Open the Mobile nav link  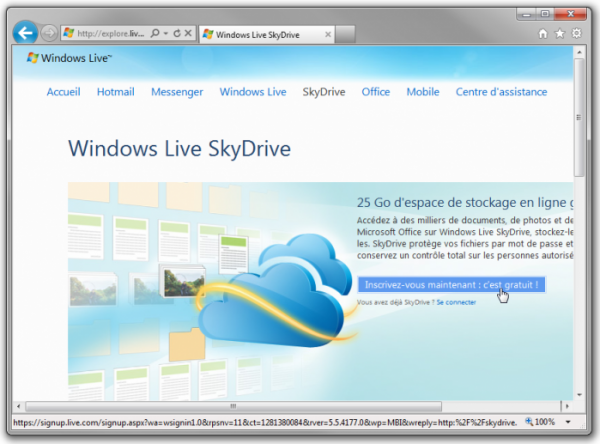click(x=423, y=92)
